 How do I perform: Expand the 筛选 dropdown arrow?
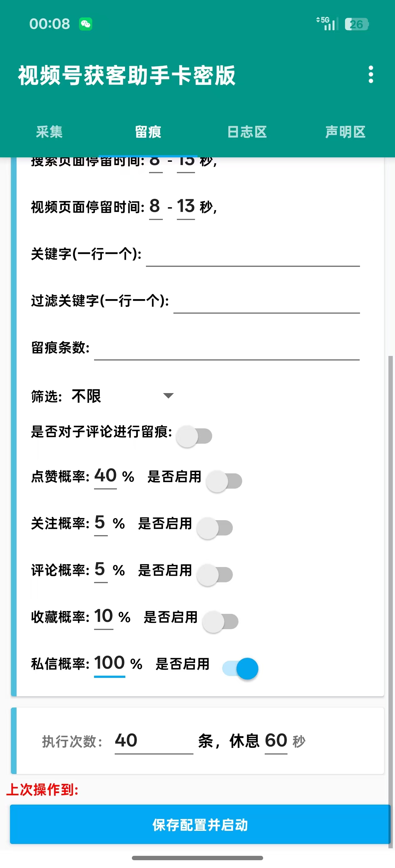coord(168,396)
